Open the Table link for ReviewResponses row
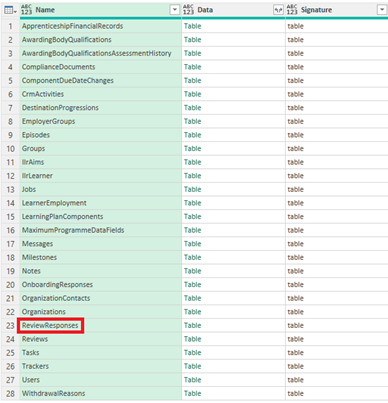The width and height of the screenshot is (388, 403). [x=193, y=325]
